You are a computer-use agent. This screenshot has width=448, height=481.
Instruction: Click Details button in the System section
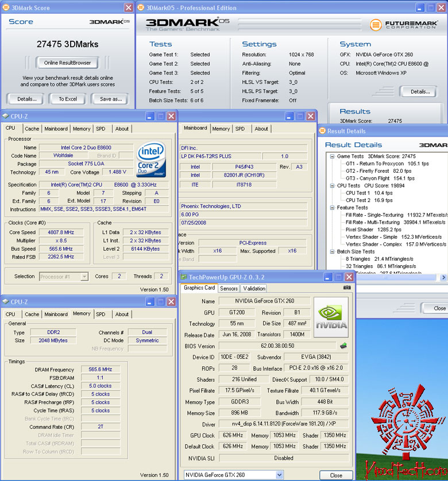[x=420, y=91]
